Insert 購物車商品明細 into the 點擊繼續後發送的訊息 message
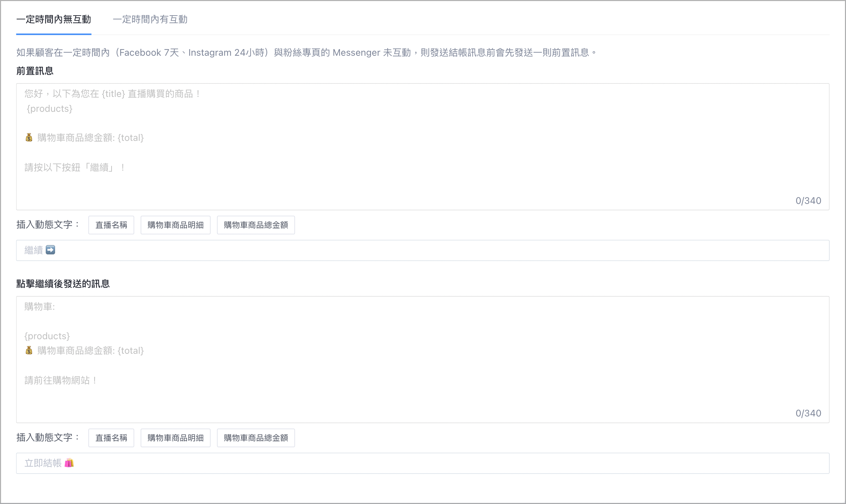The image size is (846, 504). tap(176, 438)
